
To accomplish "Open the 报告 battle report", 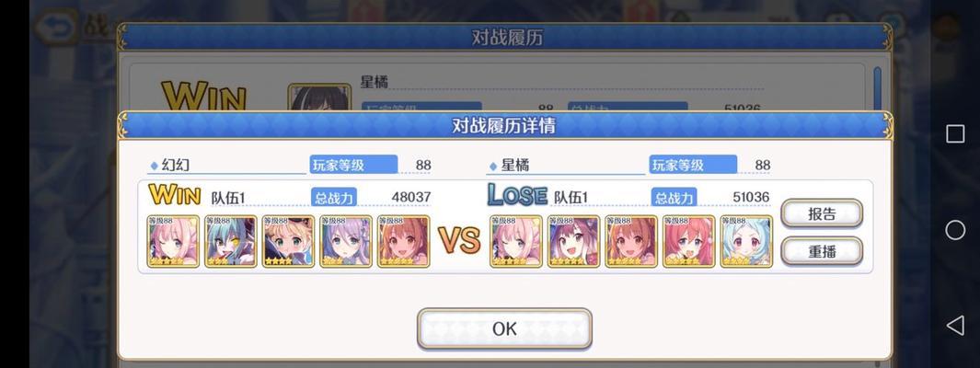I will (x=821, y=213).
